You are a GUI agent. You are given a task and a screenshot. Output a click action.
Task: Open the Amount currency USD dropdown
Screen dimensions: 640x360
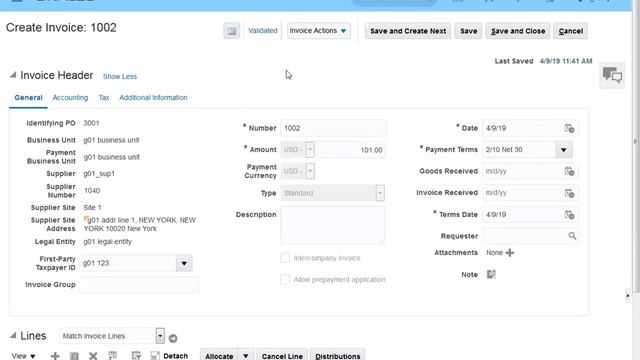[310, 150]
